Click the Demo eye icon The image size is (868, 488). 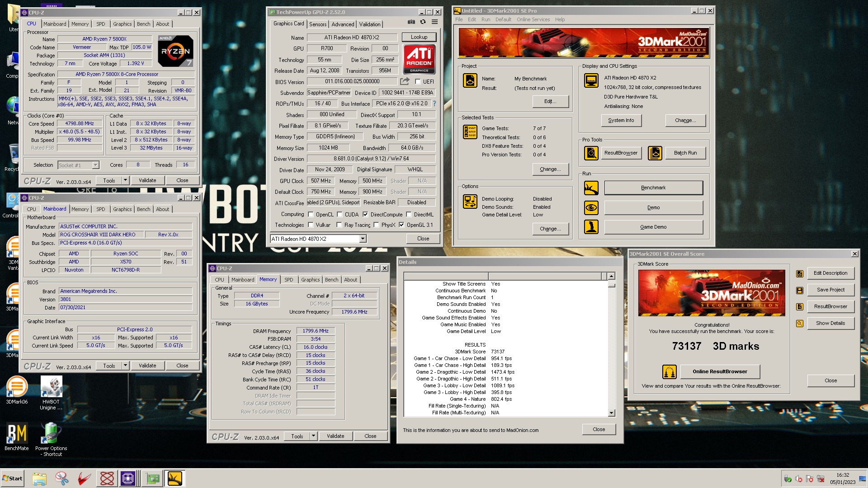click(591, 208)
